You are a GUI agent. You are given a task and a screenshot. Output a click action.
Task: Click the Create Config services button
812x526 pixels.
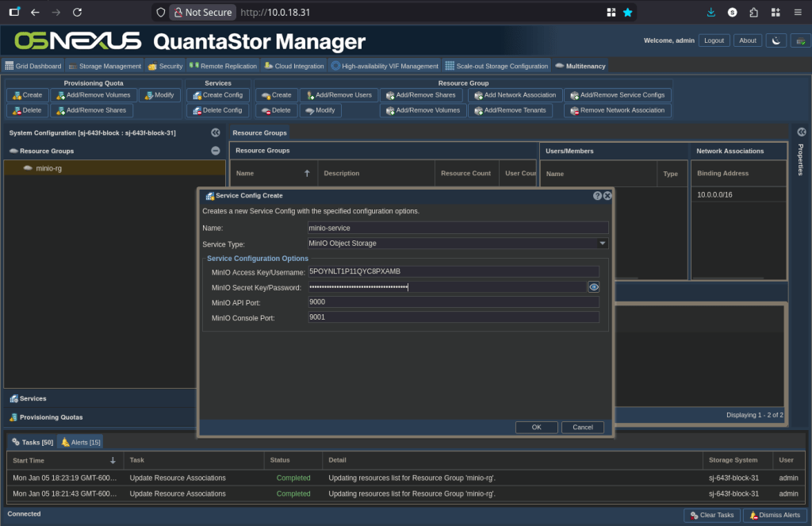coord(218,95)
